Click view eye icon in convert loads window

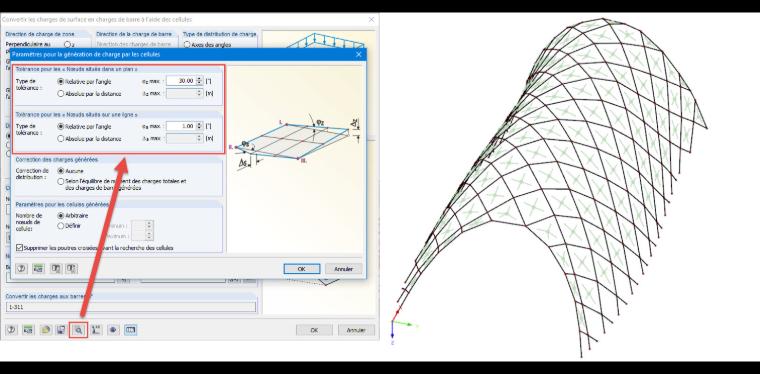point(113,330)
